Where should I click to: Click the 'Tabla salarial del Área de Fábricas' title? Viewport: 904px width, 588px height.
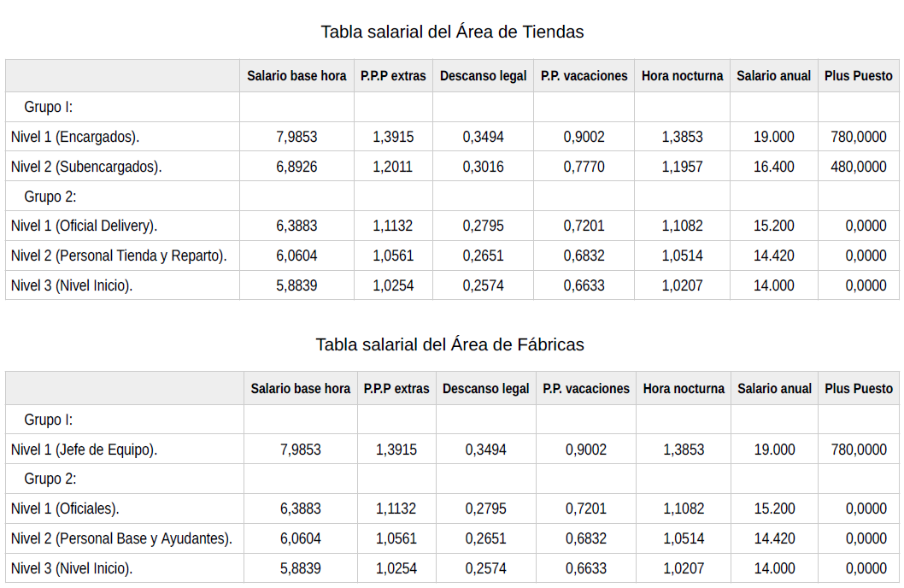coord(449,344)
